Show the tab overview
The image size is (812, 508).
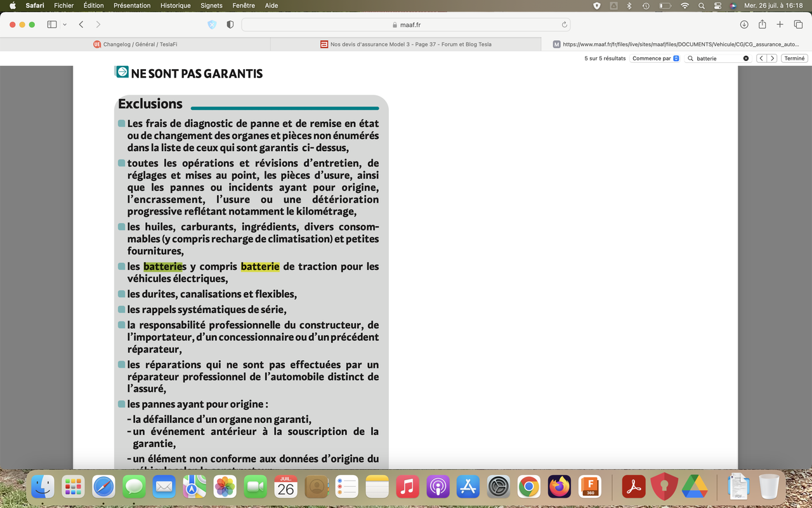[799, 24]
